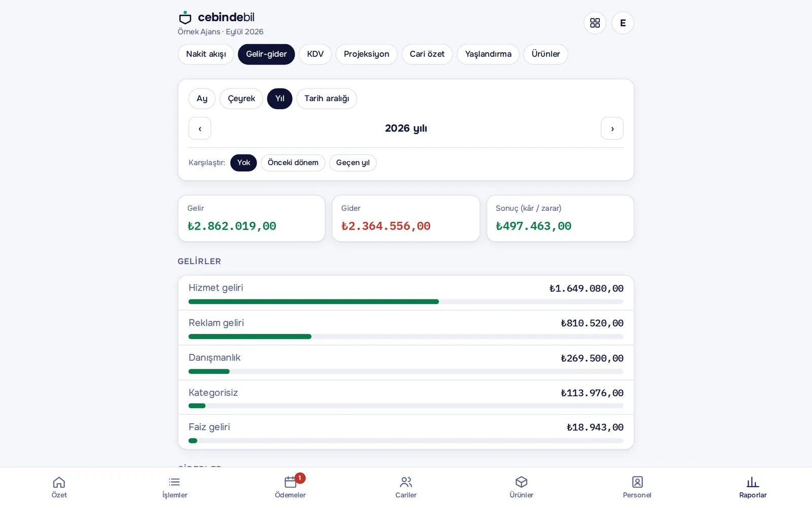Image resolution: width=812 pixels, height=508 pixels.
Task: Click the E profile avatar
Action: 623,23
